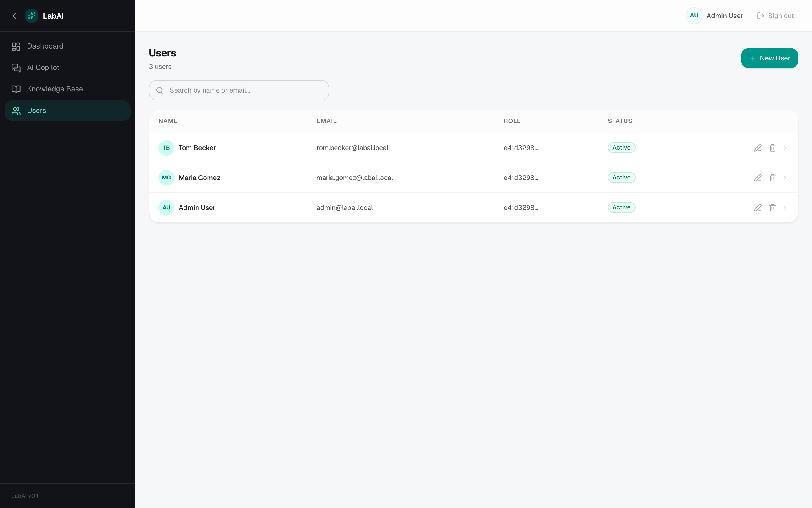Screen dimensions: 812x508
Task: Select the name Tom Becker
Action: pos(197,148)
